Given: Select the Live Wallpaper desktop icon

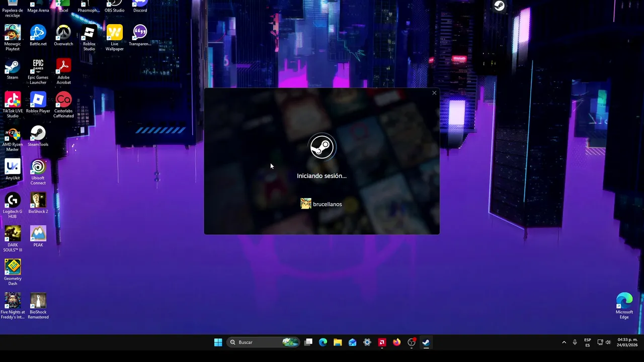Looking at the screenshot, I should pos(115,38).
